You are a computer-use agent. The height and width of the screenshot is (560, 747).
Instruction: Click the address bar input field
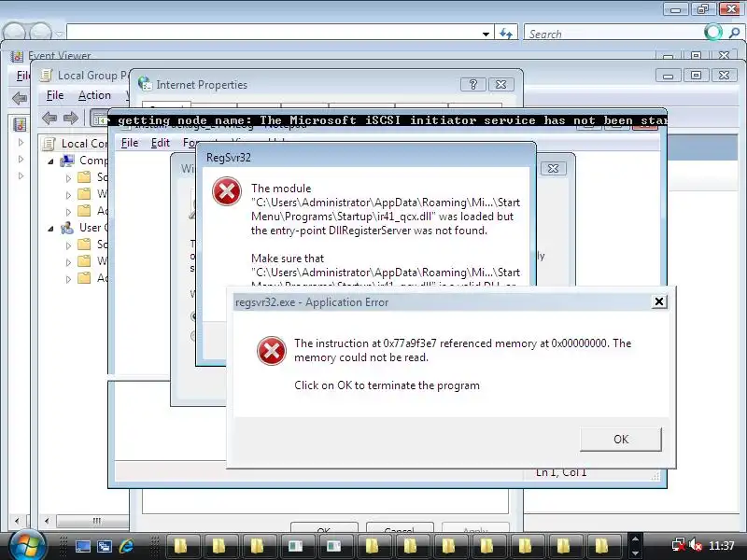click(x=273, y=34)
